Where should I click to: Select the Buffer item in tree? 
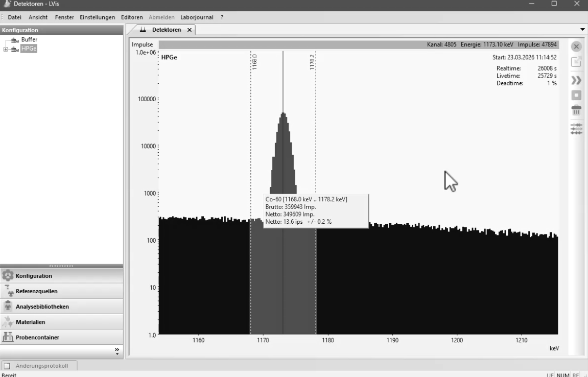coord(29,40)
